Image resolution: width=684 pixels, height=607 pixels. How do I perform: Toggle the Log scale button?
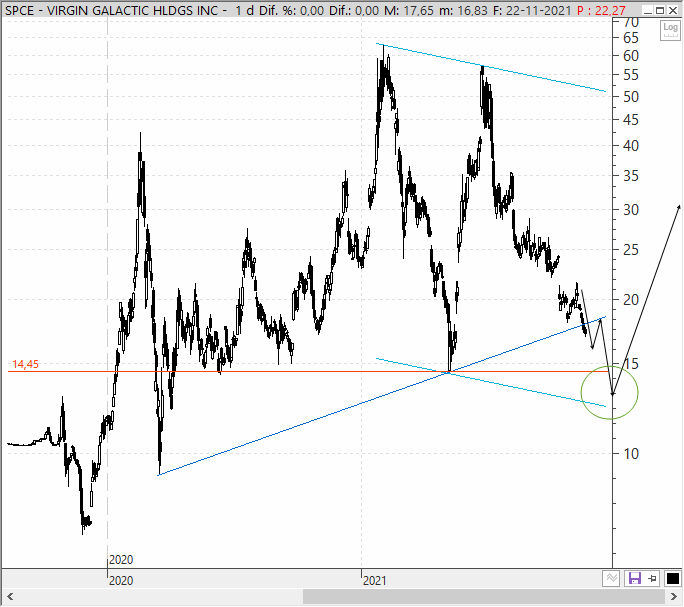[670, 30]
